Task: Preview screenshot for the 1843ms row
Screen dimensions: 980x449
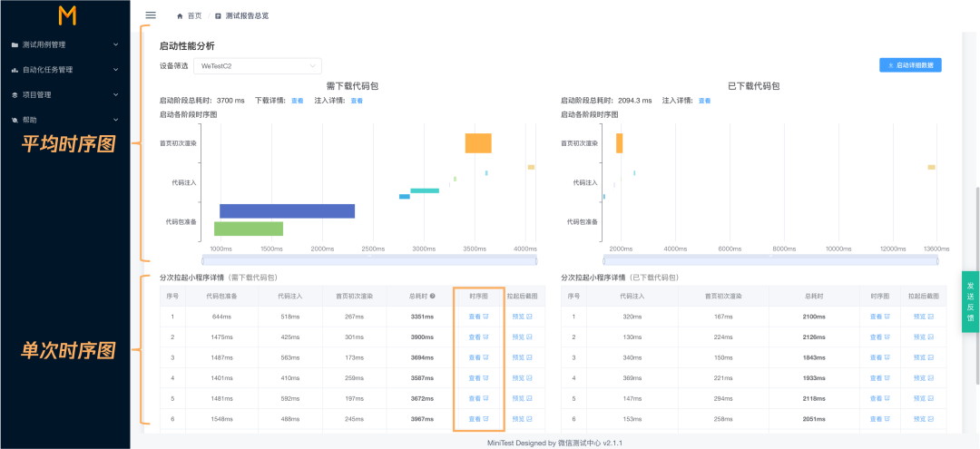Action: point(923,357)
